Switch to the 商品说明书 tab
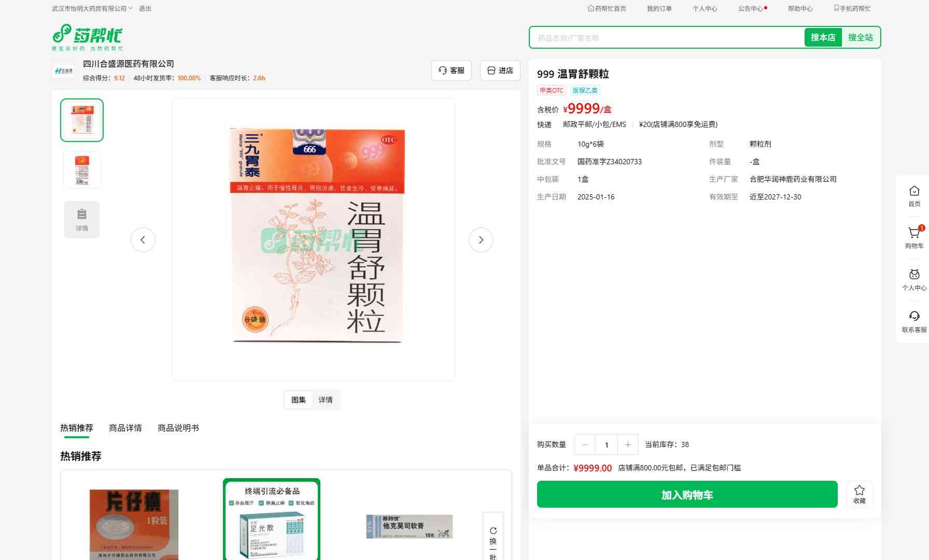The width and height of the screenshot is (929, 560). [x=178, y=428]
